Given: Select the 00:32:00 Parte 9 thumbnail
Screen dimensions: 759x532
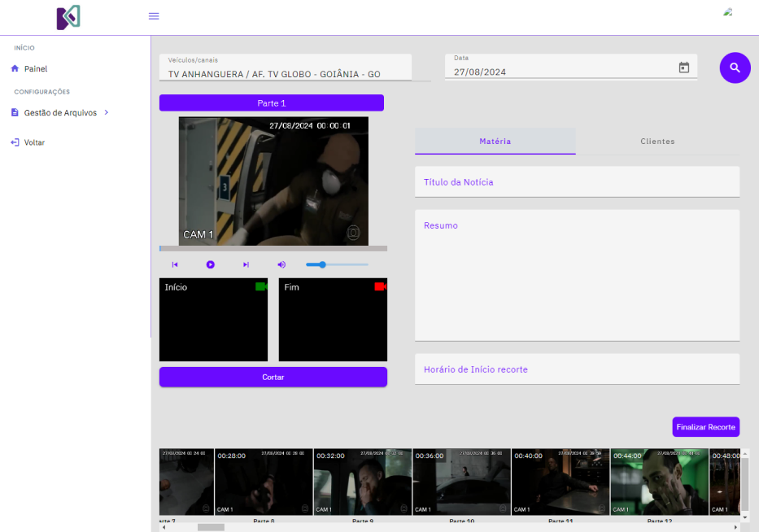Looking at the screenshot, I should pyautogui.click(x=362, y=482).
